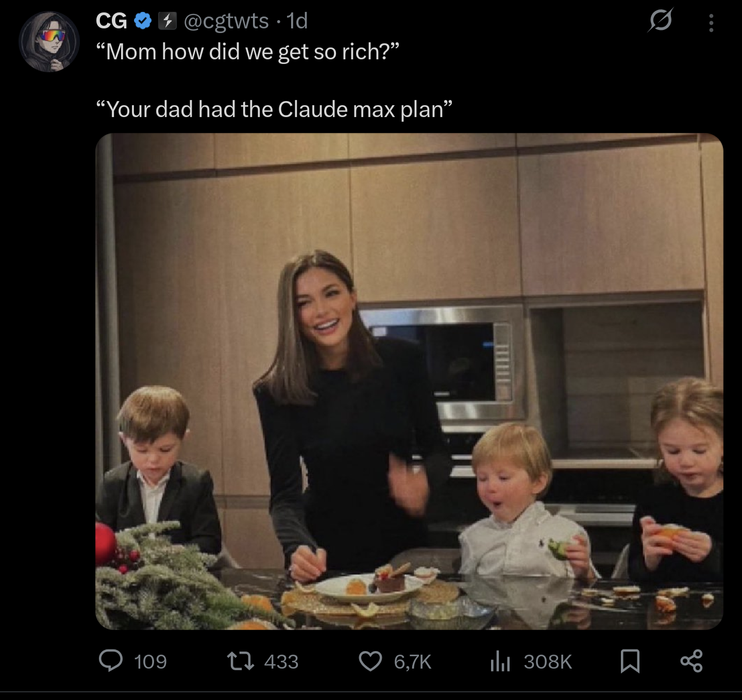Viewport: 742px width, 700px height.
Task: Click the display name CG
Action: click(111, 21)
